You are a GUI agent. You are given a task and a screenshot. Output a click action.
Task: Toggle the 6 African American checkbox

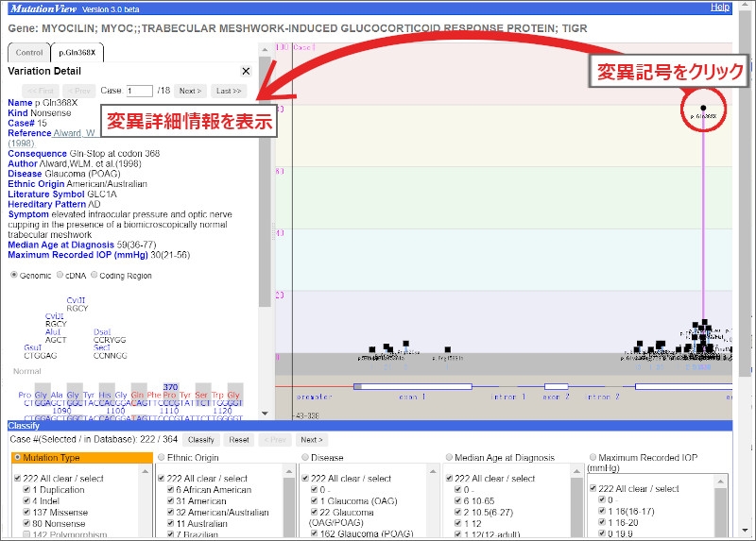tap(168, 490)
